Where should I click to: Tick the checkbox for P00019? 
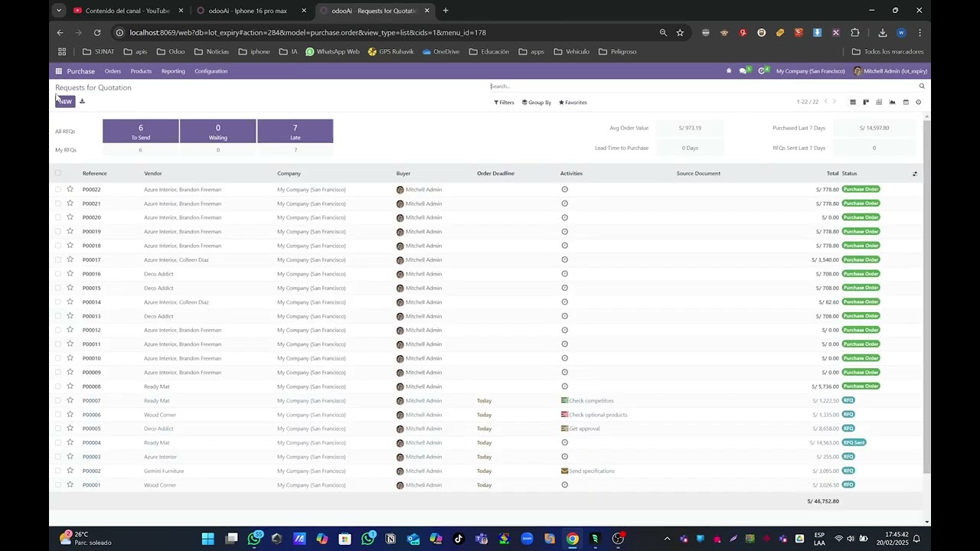(57, 231)
